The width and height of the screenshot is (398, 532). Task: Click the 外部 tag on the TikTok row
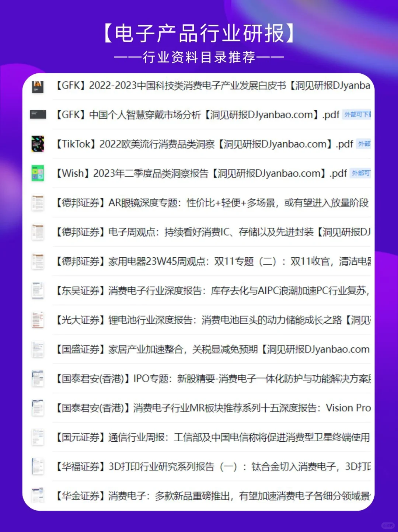tap(363, 144)
